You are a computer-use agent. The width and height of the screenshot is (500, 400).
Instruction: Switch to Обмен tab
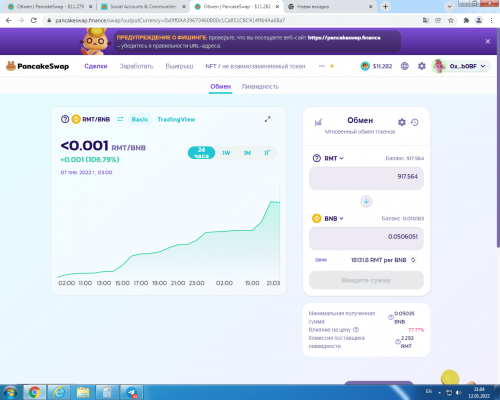coord(220,86)
